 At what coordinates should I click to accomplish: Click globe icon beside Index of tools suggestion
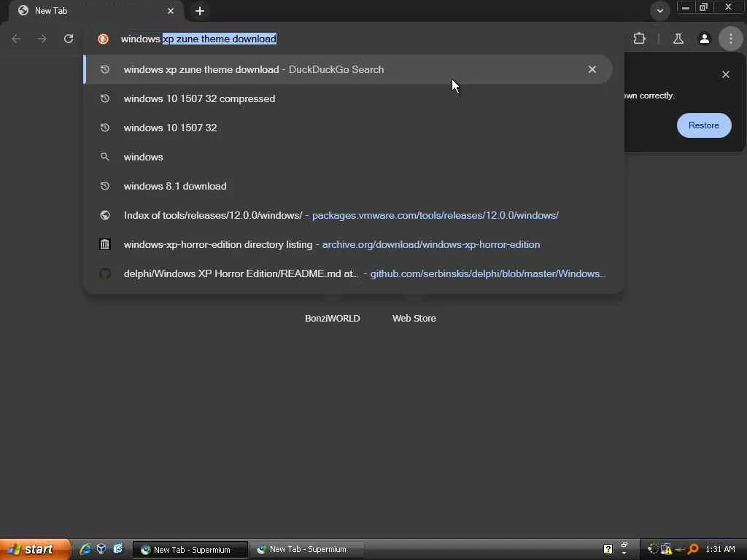pyautogui.click(x=105, y=215)
